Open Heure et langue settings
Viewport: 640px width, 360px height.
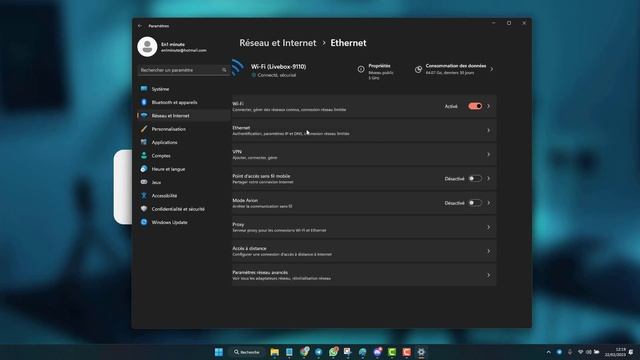184,169
